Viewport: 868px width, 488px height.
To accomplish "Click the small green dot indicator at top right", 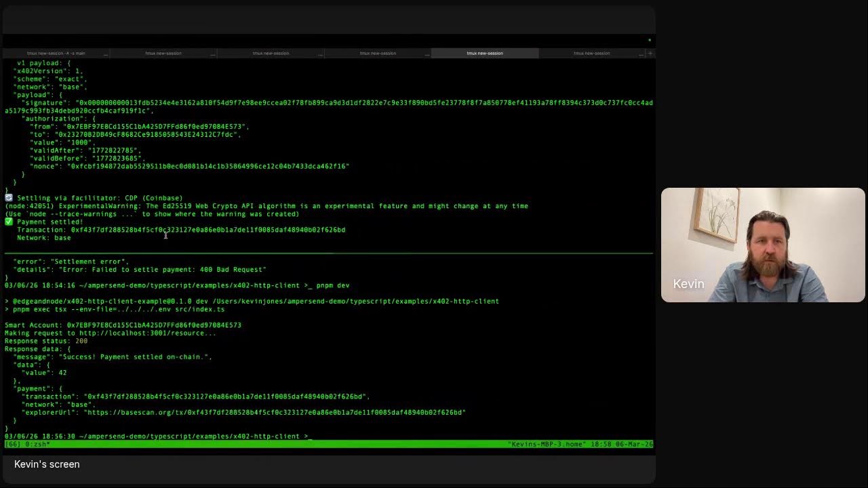I will click(649, 40).
